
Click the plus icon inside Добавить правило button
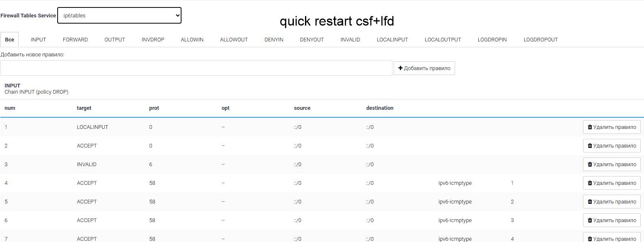401,68
